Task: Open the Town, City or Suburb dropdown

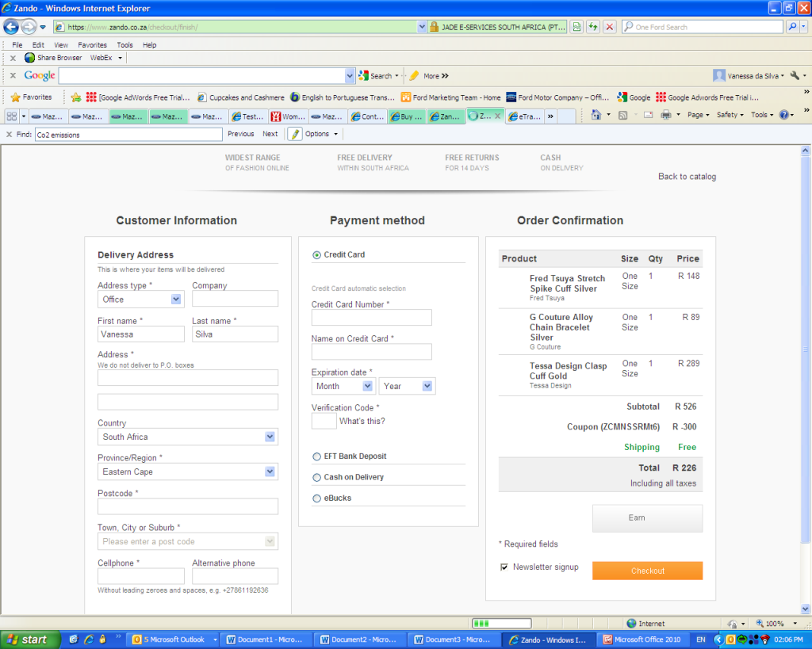Action: tap(187, 541)
